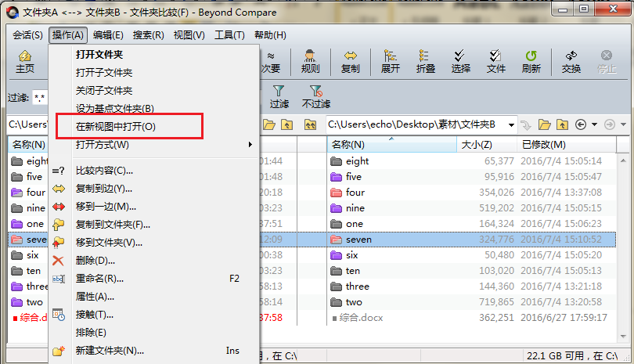Click the 刷新 refresh toolbar icon
634x364 pixels.
[x=531, y=62]
